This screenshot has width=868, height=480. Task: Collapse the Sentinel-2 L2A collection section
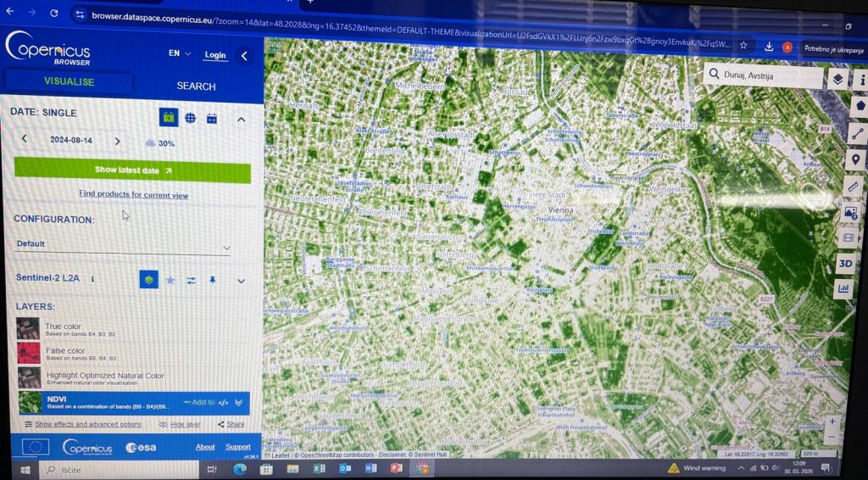pyautogui.click(x=242, y=281)
